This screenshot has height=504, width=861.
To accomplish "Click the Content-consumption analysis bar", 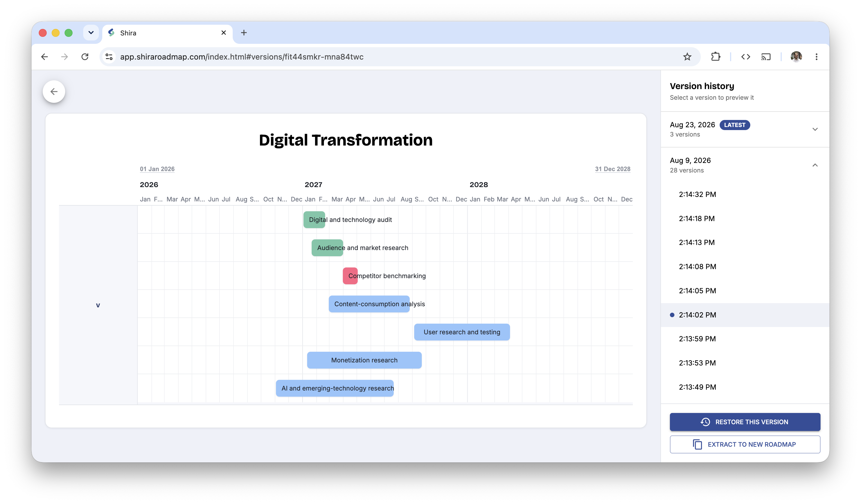I will tap(369, 304).
